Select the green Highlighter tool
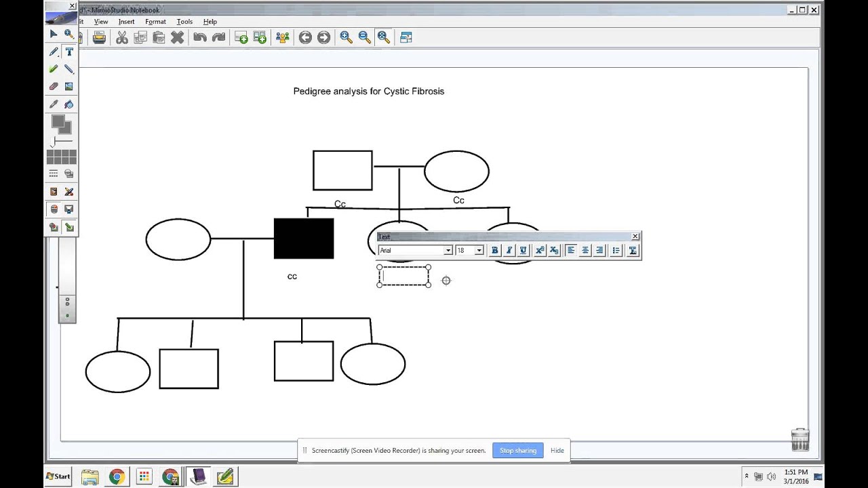The width and height of the screenshot is (868, 488). click(x=54, y=69)
